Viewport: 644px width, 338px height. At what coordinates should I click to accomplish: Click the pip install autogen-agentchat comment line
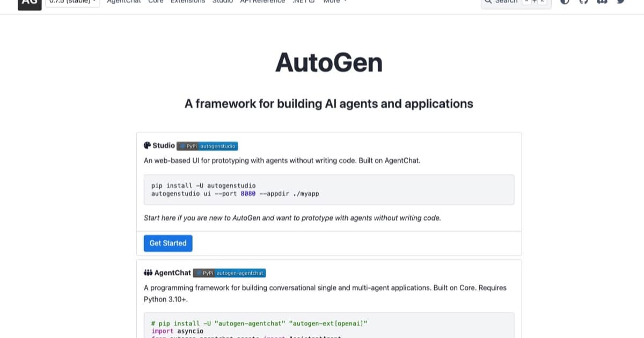click(259, 324)
